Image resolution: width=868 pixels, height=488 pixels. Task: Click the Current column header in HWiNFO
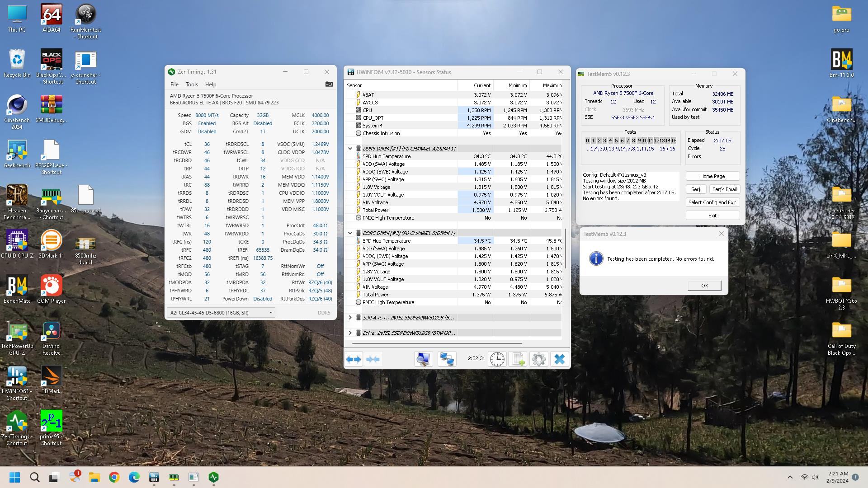coord(475,85)
